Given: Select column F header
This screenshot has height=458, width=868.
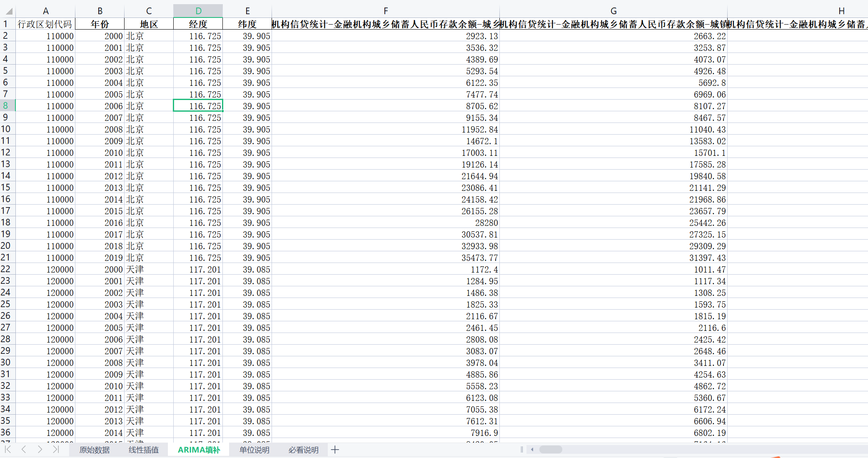Looking at the screenshot, I should tap(386, 11).
